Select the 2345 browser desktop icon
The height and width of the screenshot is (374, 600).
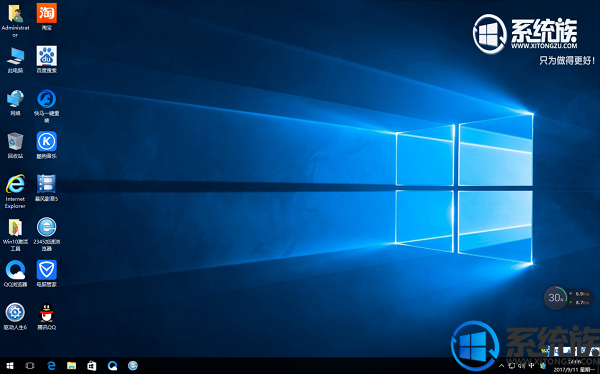click(47, 234)
